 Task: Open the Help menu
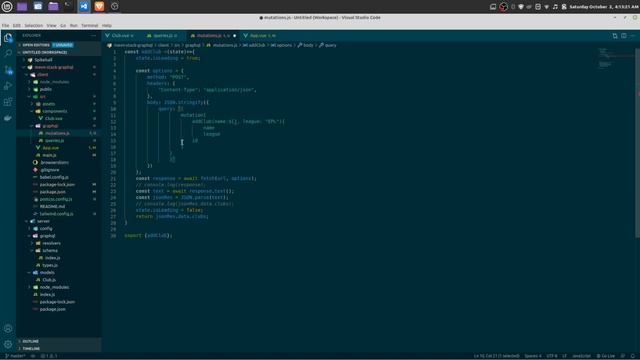point(107,25)
